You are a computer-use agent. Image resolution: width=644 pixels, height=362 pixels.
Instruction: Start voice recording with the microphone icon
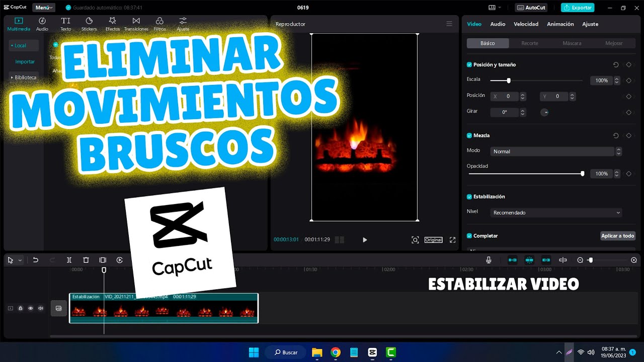click(x=489, y=260)
